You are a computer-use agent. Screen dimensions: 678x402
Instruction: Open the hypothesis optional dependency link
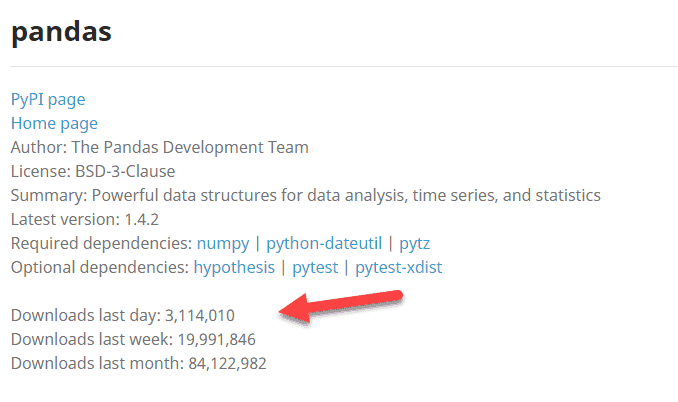pyautogui.click(x=234, y=268)
